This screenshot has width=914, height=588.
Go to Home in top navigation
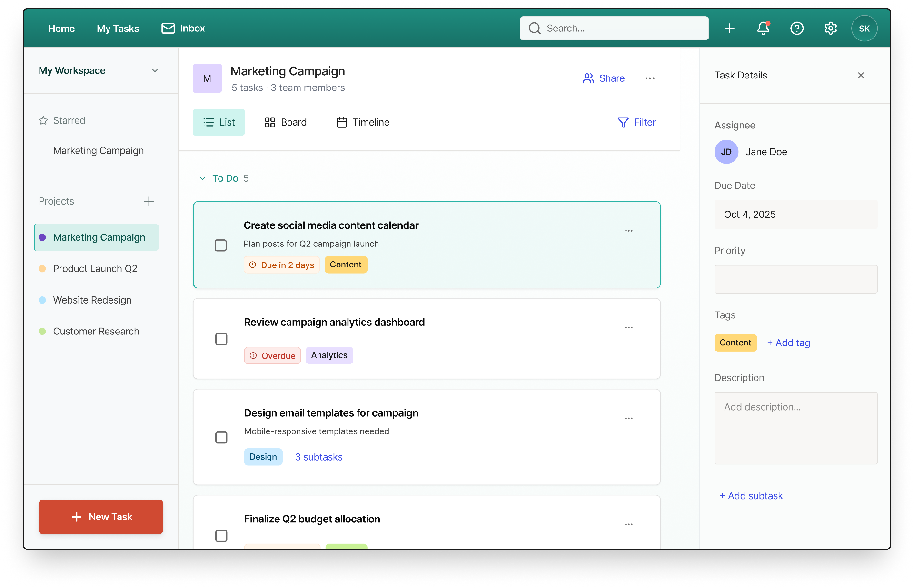click(x=61, y=29)
